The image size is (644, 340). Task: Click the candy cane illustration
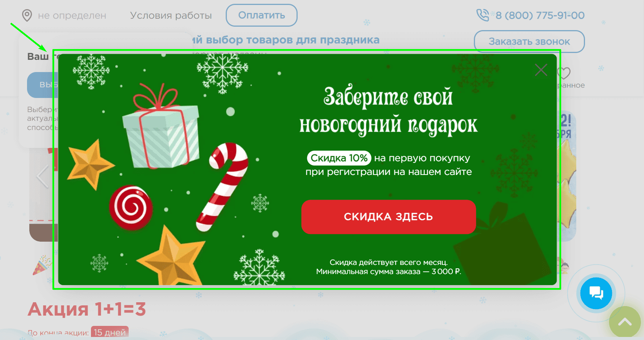coord(223,187)
